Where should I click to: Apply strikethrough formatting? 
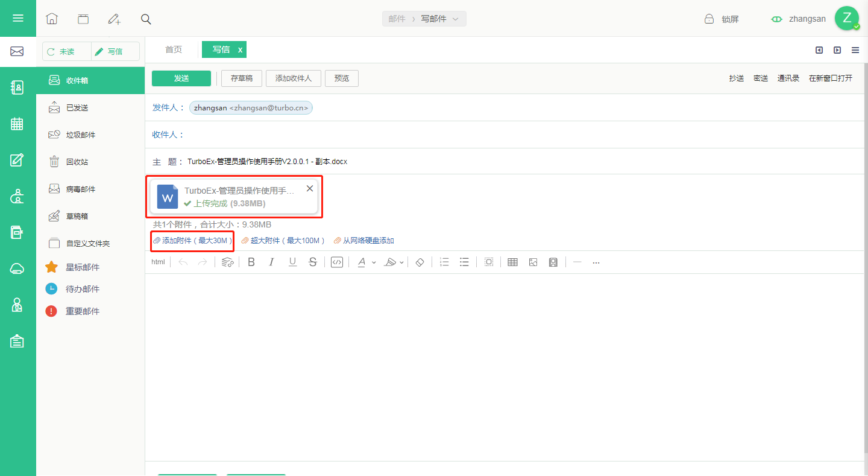tap(312, 262)
